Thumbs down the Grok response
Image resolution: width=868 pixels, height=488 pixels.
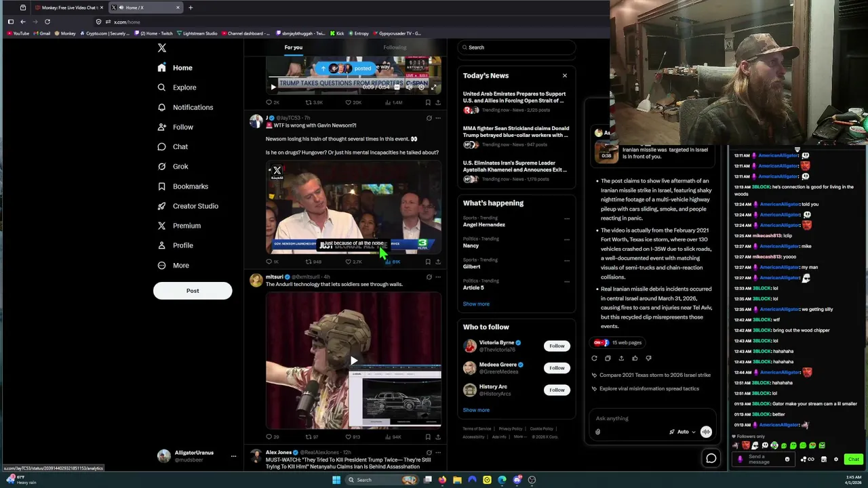[x=648, y=359]
